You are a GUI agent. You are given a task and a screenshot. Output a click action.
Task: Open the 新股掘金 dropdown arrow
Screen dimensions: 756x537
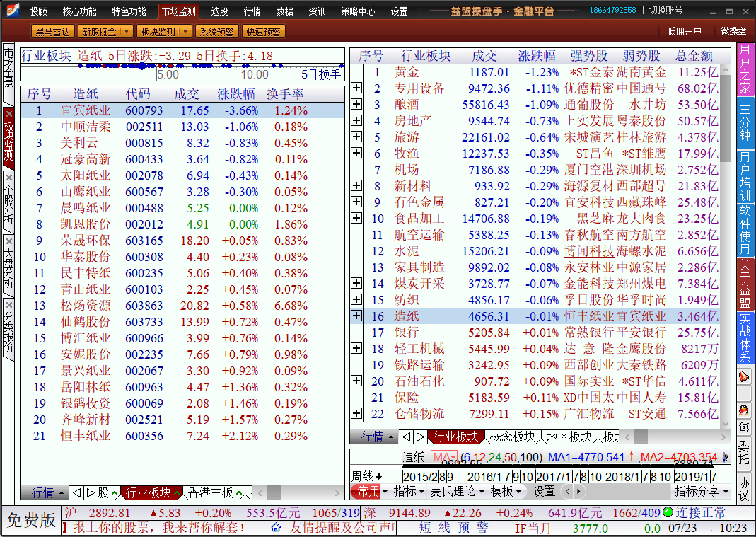(127, 32)
